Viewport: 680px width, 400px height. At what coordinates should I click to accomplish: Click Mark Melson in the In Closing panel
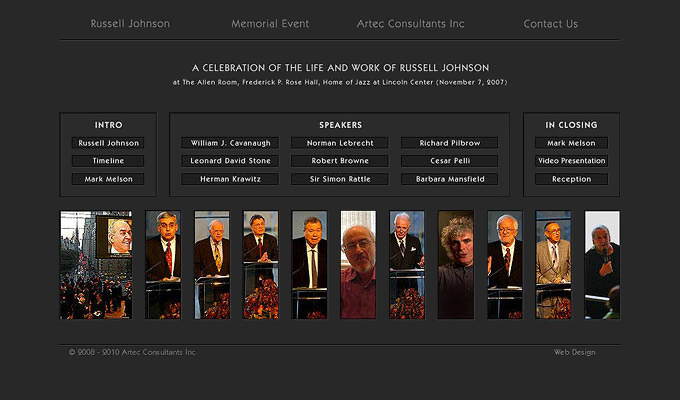click(571, 143)
